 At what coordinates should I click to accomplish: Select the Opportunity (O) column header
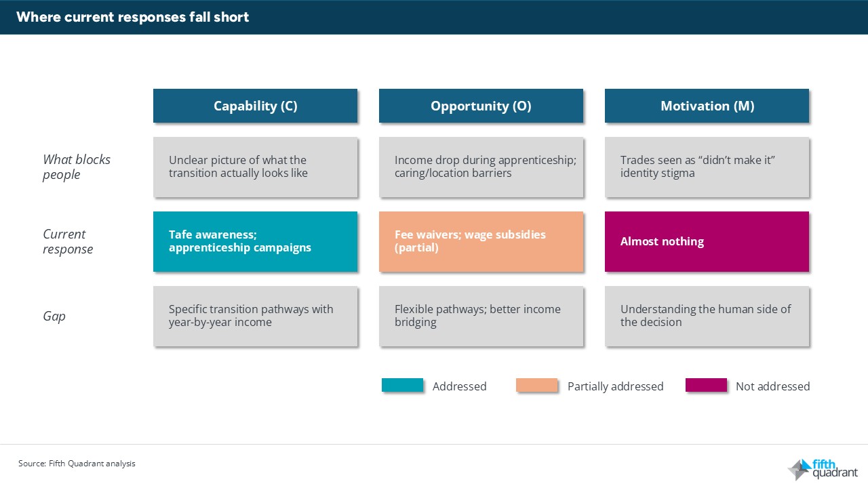[x=481, y=106]
